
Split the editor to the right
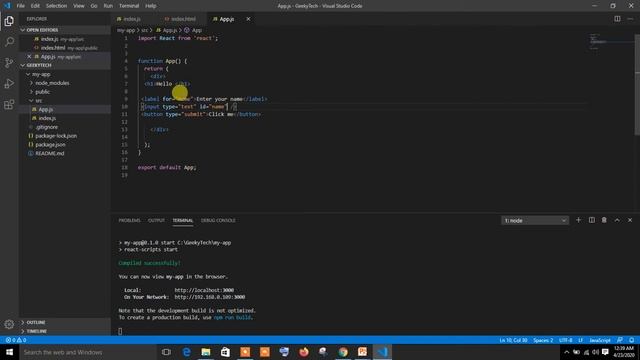pos(617,19)
